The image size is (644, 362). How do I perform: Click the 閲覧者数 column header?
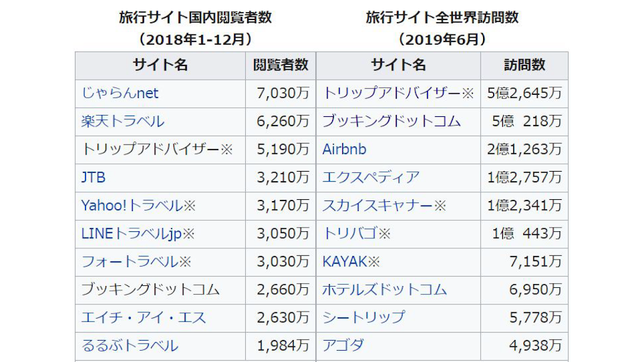pos(280,65)
